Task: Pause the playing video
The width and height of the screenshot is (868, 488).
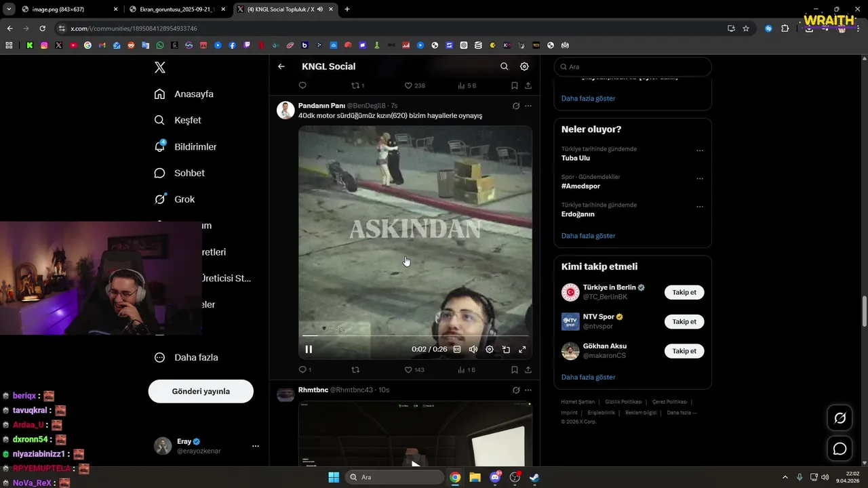Action: point(309,349)
